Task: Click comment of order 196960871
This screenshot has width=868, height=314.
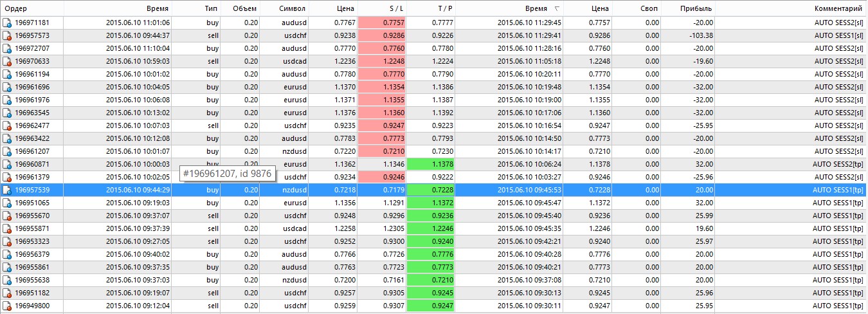Action: tap(838, 164)
